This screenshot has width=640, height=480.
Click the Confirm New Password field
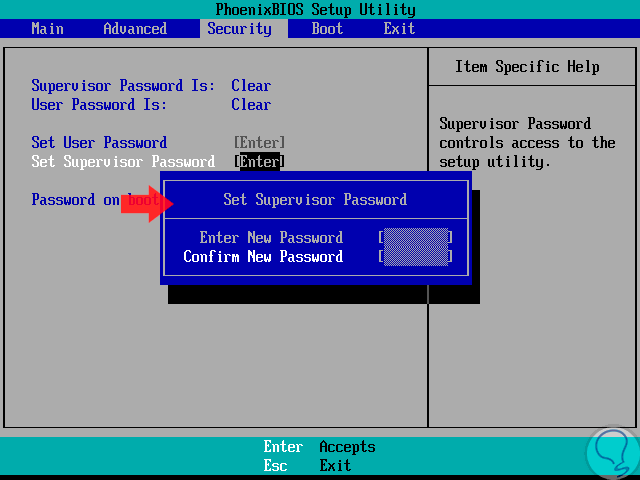tap(416, 256)
